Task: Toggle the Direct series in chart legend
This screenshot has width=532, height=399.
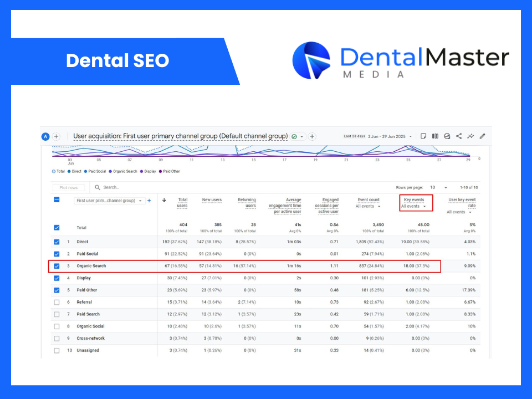Action: click(x=74, y=171)
